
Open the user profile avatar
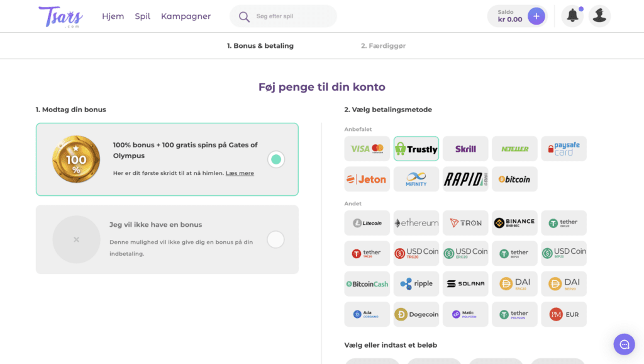(599, 16)
